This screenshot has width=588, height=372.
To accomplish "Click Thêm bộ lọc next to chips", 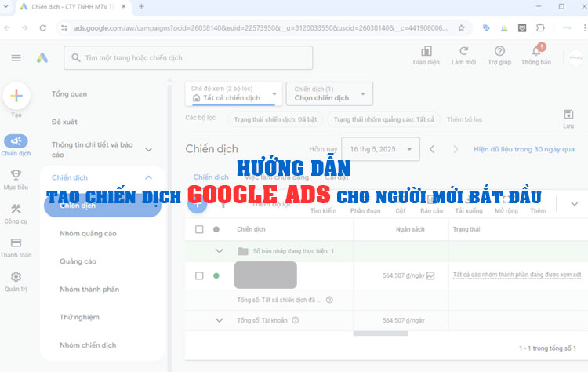I will click(464, 119).
